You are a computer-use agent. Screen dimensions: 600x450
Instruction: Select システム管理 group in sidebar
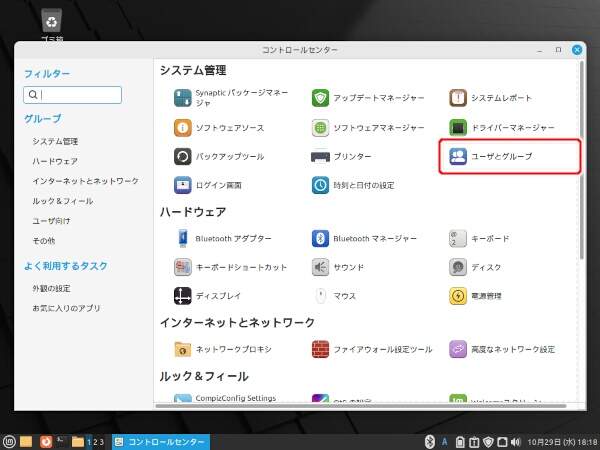55,142
